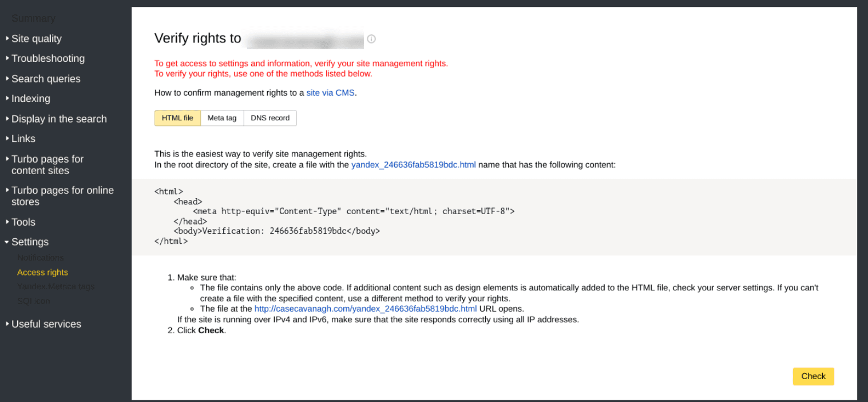Switch to the Meta tag tab
868x402 pixels.
click(x=221, y=118)
